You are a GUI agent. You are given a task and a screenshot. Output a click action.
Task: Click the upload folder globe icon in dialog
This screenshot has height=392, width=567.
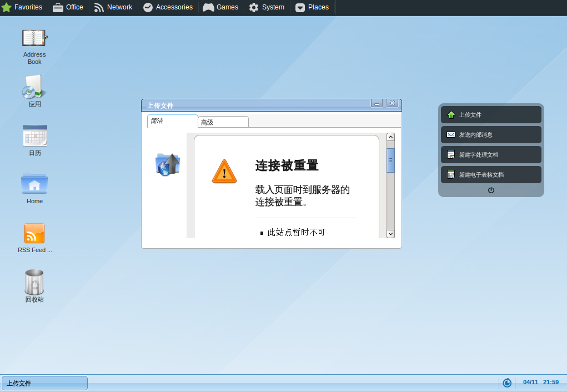pos(167,164)
